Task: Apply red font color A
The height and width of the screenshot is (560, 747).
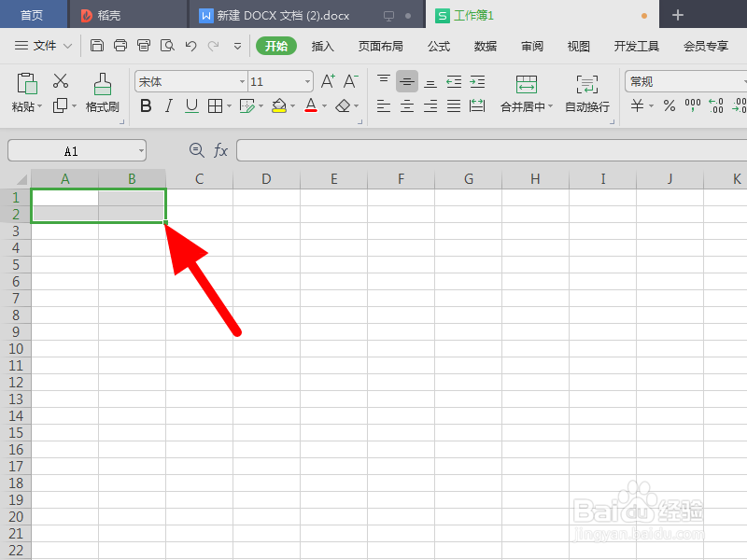Action: point(311,105)
